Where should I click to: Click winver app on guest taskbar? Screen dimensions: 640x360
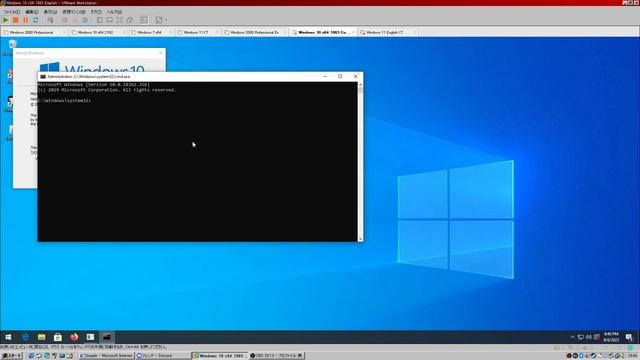[x=90, y=337]
